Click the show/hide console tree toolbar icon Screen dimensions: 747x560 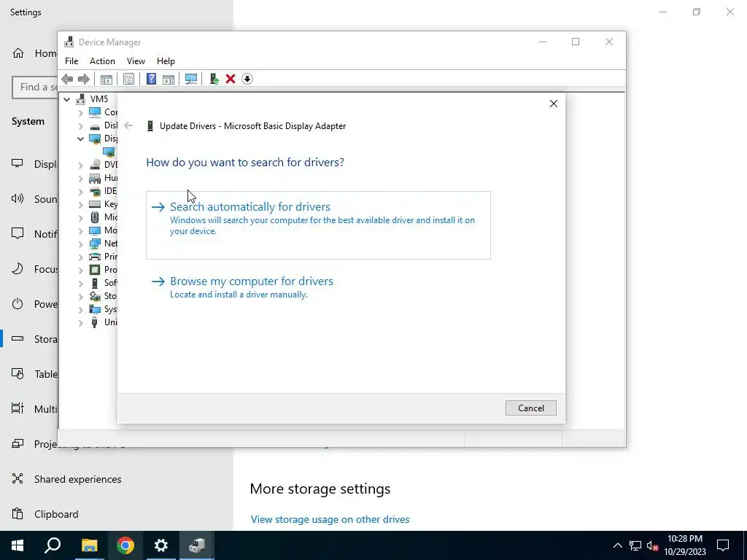pos(107,79)
